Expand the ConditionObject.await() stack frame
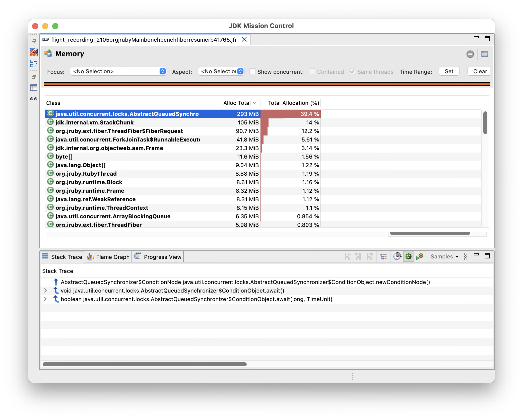Image resolution: width=523 pixels, height=420 pixels. (45, 291)
